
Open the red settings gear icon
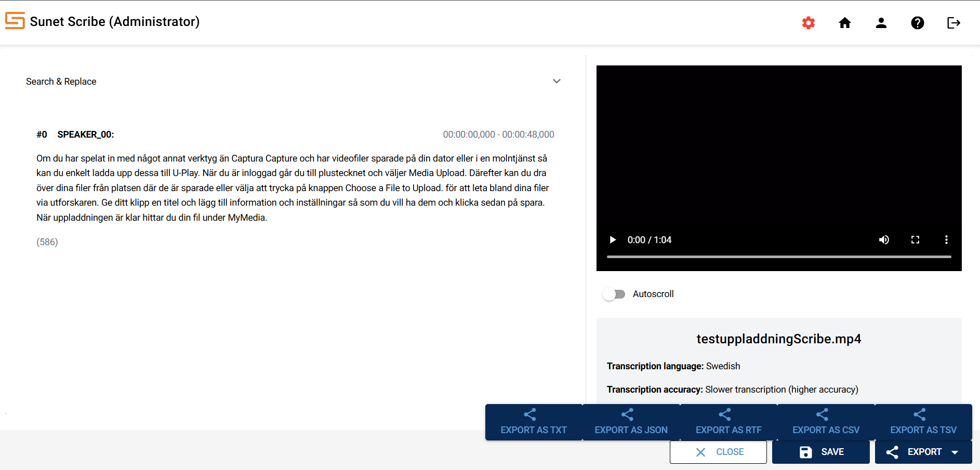[x=808, y=23]
